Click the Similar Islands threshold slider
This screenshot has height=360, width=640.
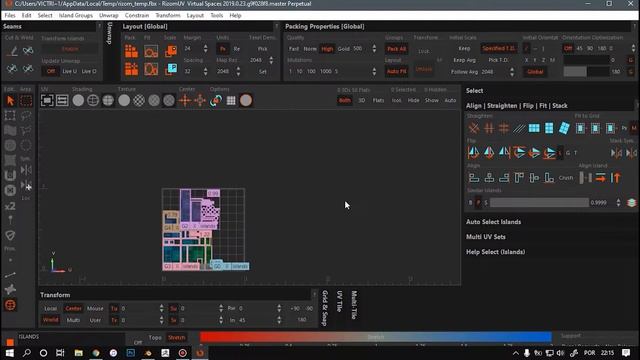coord(539,202)
